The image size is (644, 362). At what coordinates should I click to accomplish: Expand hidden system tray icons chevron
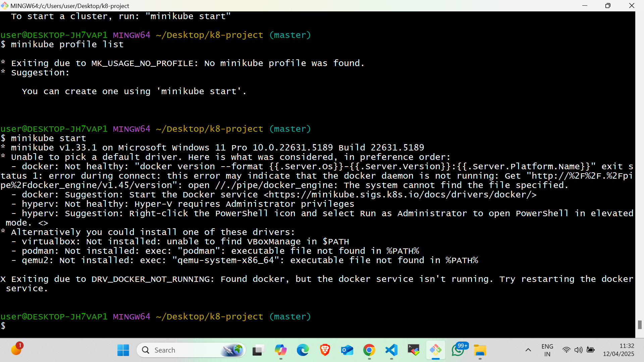coord(528,350)
